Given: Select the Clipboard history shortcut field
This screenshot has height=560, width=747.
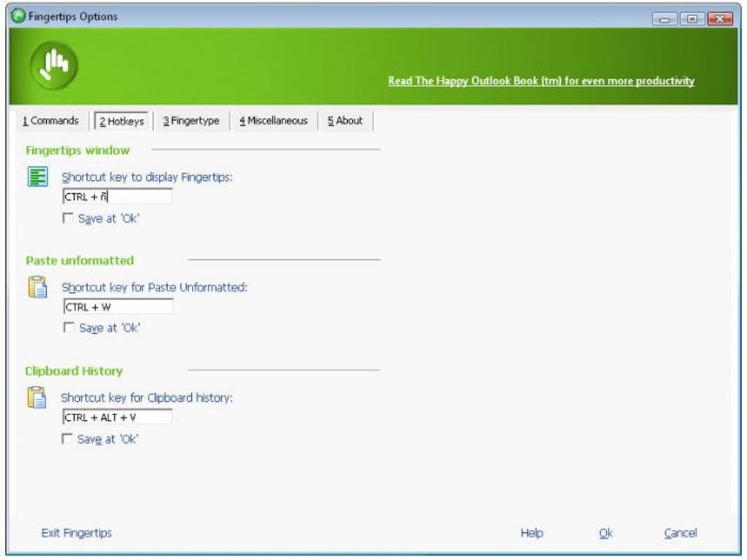Looking at the screenshot, I should tap(117, 417).
